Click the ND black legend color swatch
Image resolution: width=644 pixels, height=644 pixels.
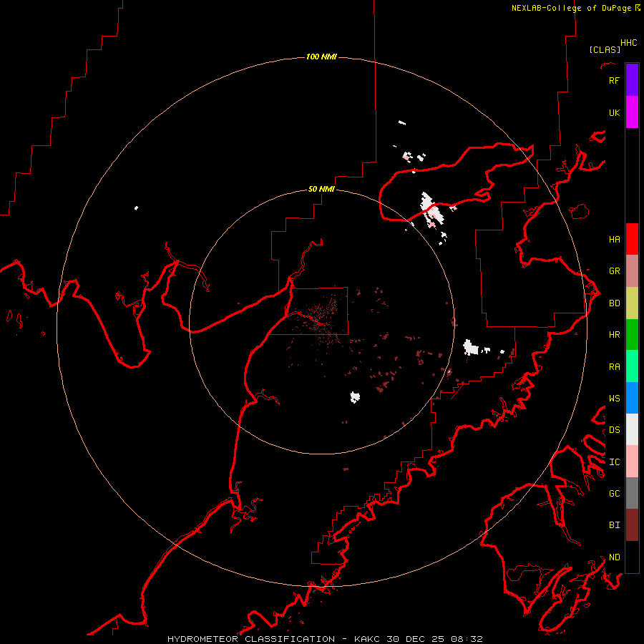point(632,557)
